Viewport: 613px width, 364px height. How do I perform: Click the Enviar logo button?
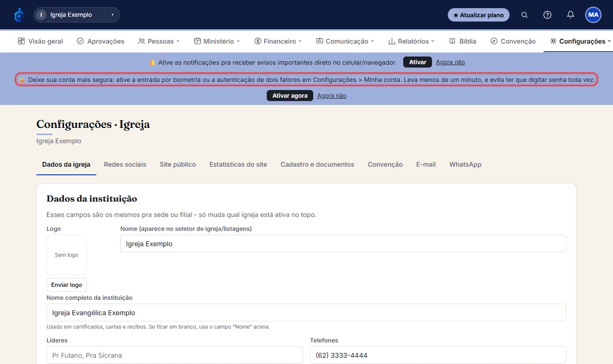point(67,285)
